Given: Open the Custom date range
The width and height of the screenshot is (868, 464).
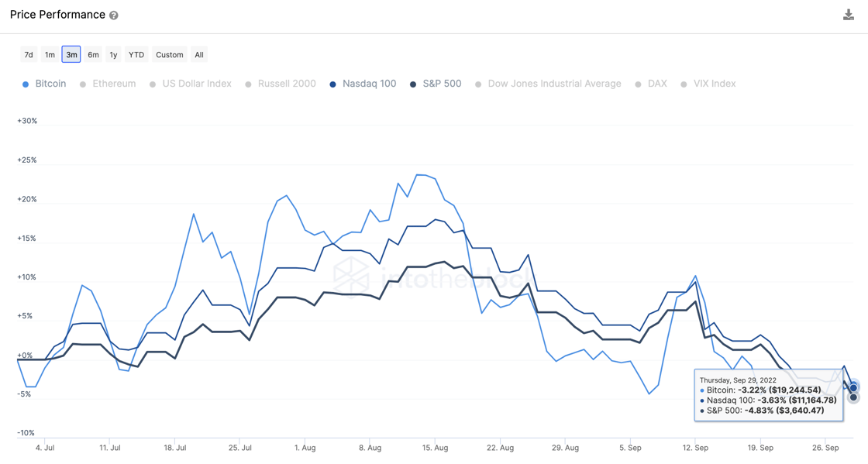Looking at the screenshot, I should (169, 55).
